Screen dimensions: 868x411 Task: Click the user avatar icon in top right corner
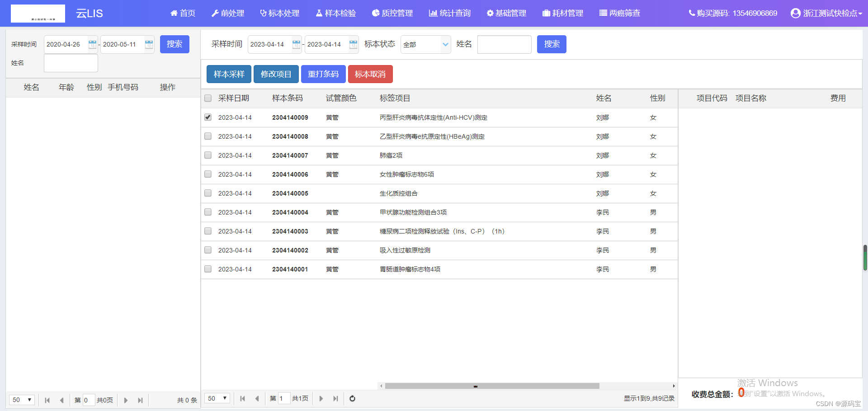(795, 13)
